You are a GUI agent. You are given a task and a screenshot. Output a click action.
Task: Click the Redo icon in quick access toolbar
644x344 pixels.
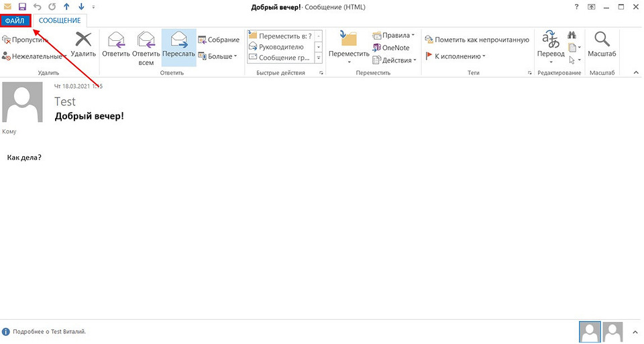tap(52, 7)
